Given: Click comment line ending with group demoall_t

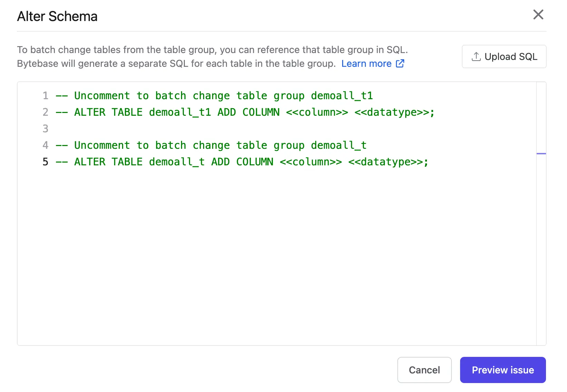Looking at the screenshot, I should click(x=211, y=145).
